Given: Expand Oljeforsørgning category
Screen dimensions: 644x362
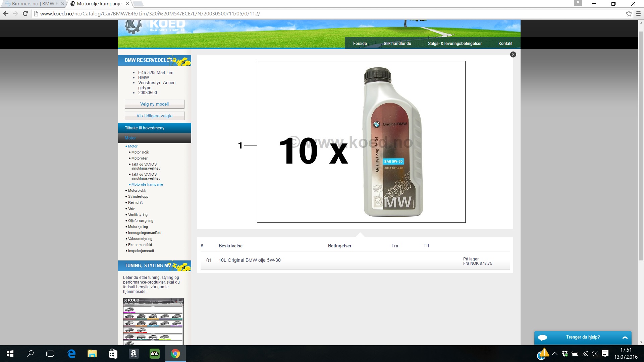Looking at the screenshot, I should 141,221.
